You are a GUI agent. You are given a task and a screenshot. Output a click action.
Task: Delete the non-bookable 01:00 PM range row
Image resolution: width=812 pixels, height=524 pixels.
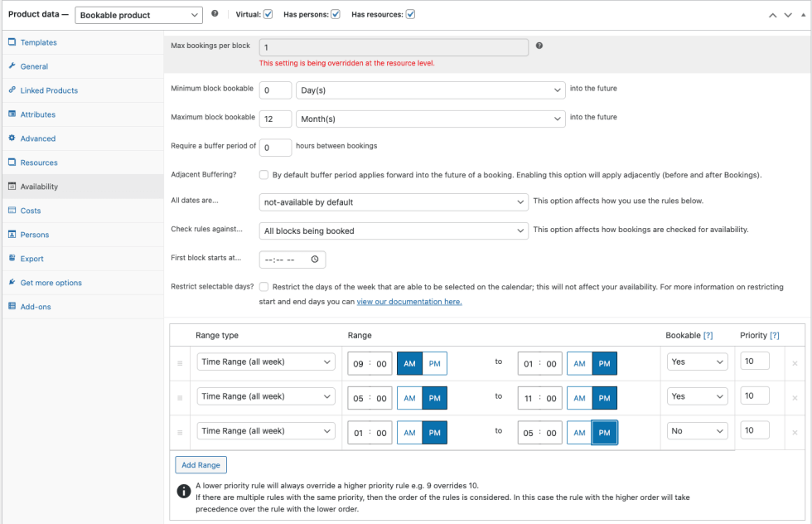[795, 432]
